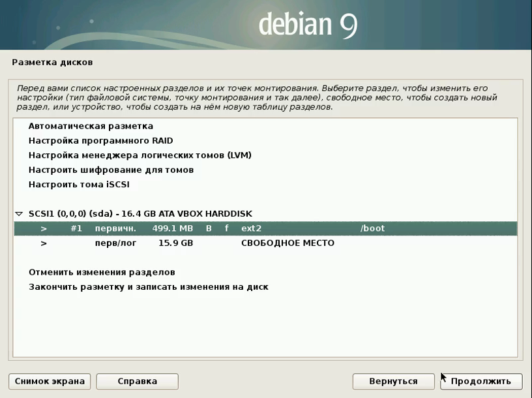
Task: Select Автоматическая разметка option
Action: (91, 126)
